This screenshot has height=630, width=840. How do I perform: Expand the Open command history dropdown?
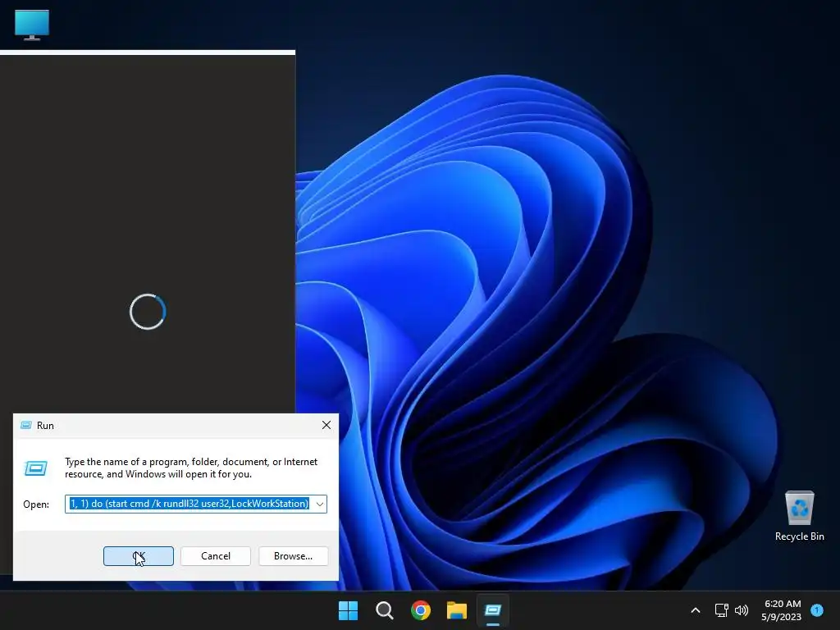pos(320,504)
